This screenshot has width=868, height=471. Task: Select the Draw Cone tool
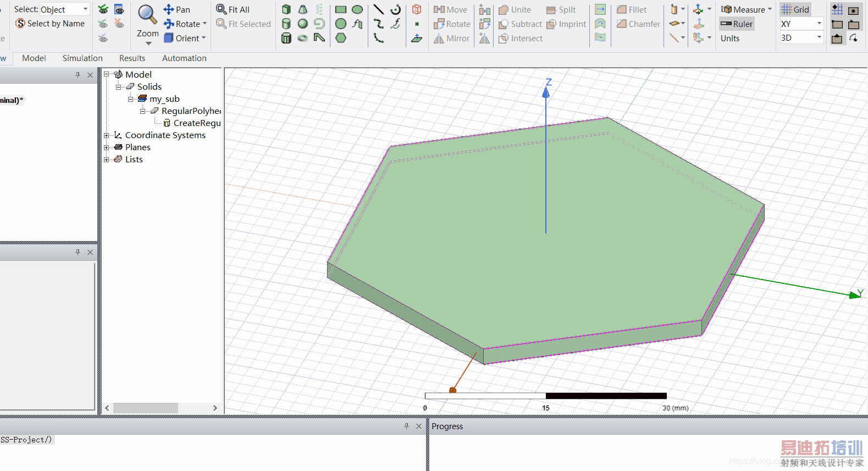click(x=303, y=9)
